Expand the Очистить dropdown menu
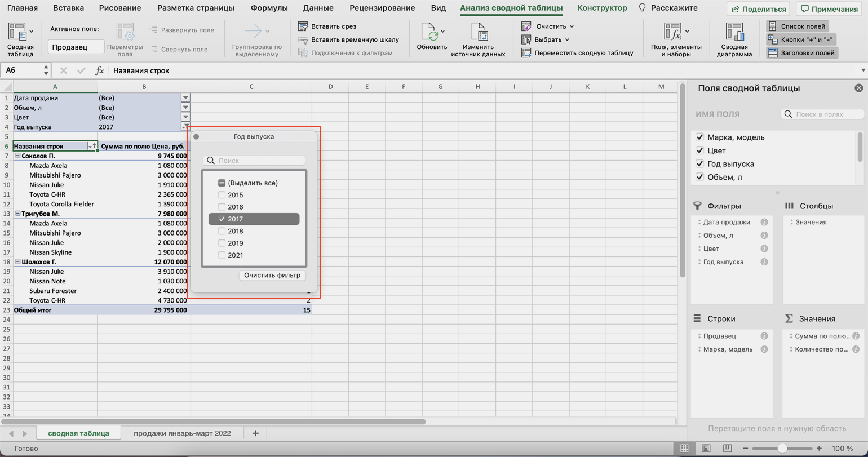 pyautogui.click(x=572, y=26)
